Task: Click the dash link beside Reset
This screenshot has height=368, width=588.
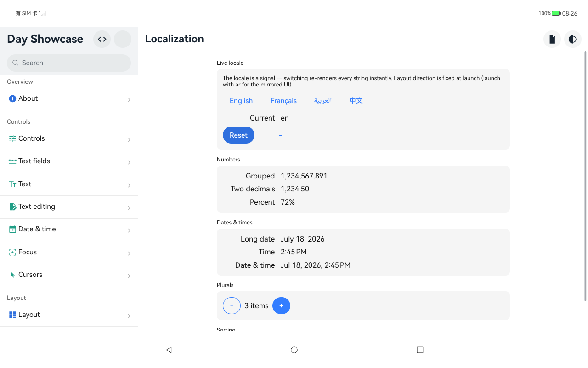Action: click(280, 135)
